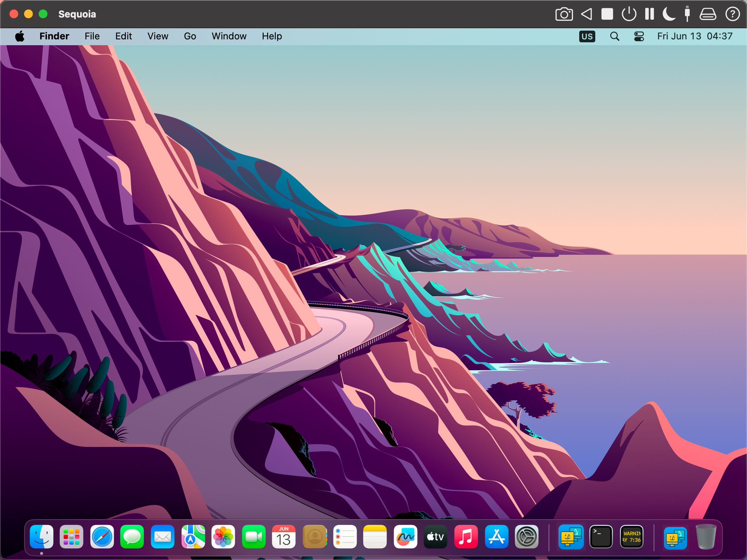Screen dimensions: 747x560
Task: Click the date and time display
Action: (694, 36)
